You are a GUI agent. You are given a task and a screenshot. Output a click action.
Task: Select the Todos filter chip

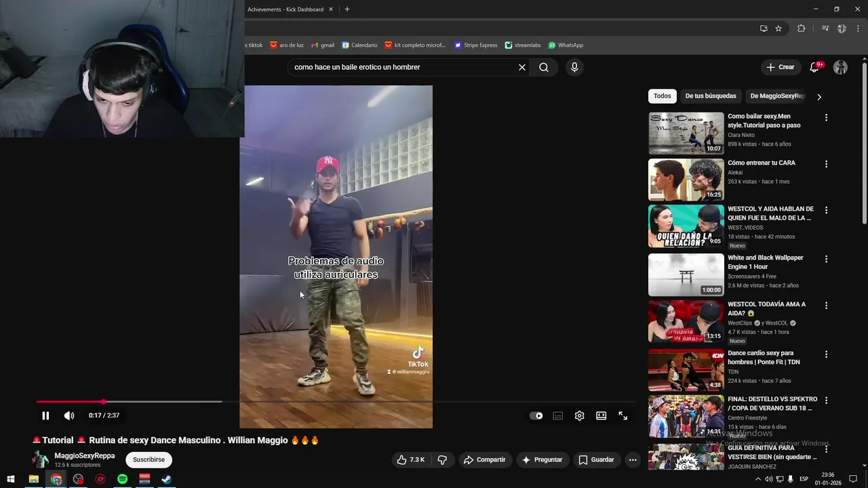pyautogui.click(x=663, y=96)
